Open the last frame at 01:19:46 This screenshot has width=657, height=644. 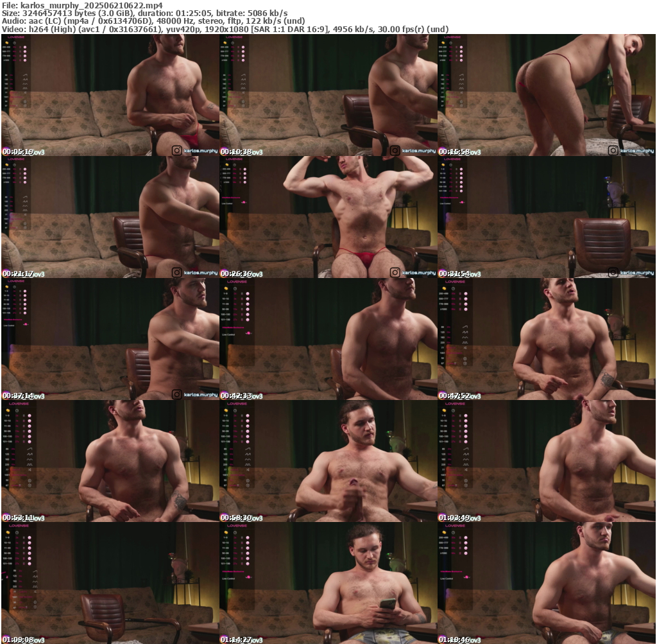point(546,583)
